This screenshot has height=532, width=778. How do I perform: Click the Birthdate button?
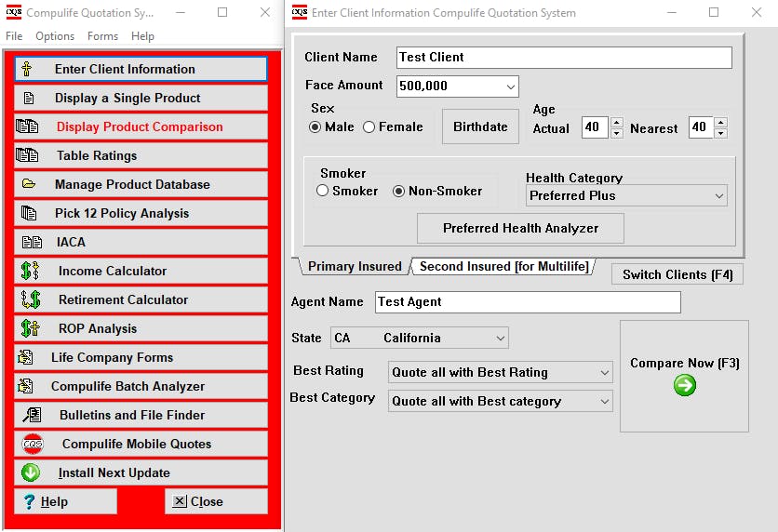pos(480,126)
